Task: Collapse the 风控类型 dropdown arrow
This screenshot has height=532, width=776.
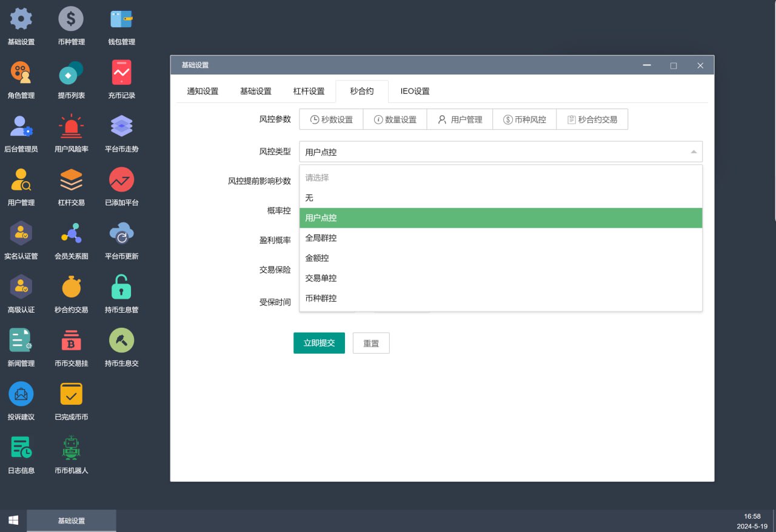Action: pyautogui.click(x=694, y=151)
